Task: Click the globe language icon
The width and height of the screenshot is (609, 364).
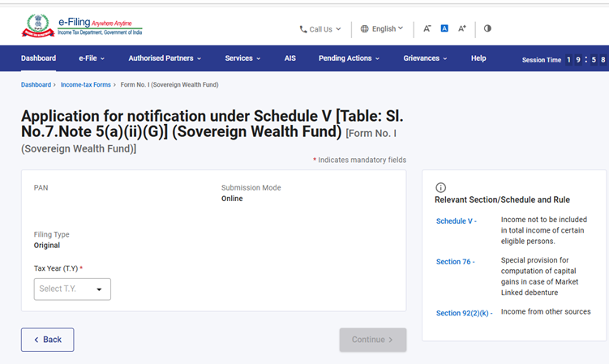Action: (365, 28)
